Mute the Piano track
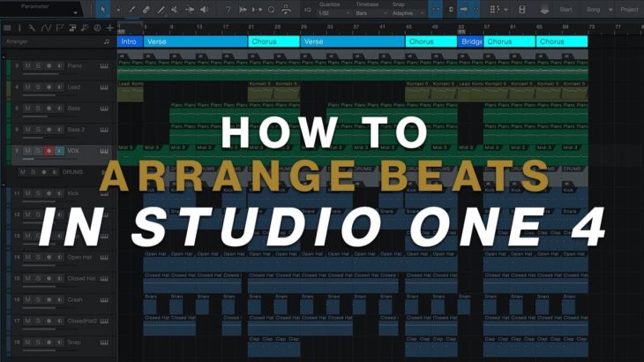Image resolution: width=644 pixels, height=362 pixels. pos(27,65)
